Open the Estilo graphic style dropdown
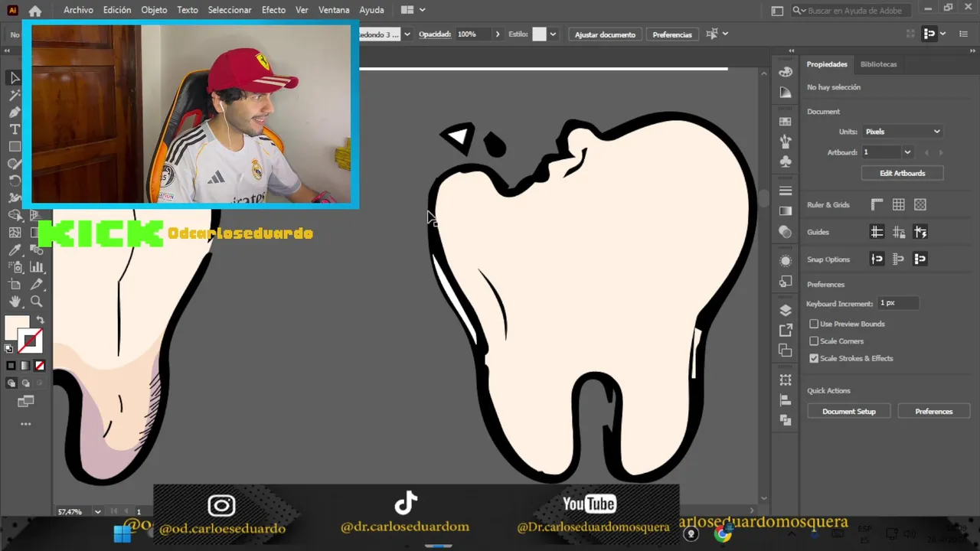980x551 pixels. pos(553,34)
